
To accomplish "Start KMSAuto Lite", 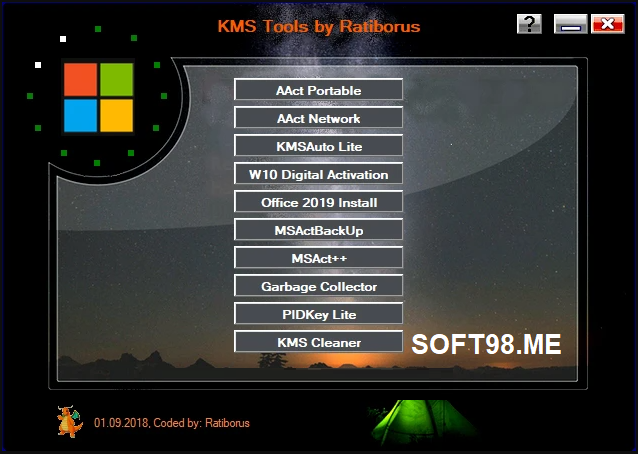I will 318,146.
